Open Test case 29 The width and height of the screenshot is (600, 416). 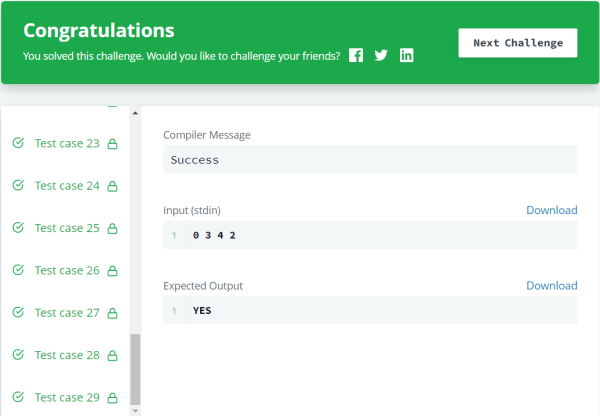[67, 398]
